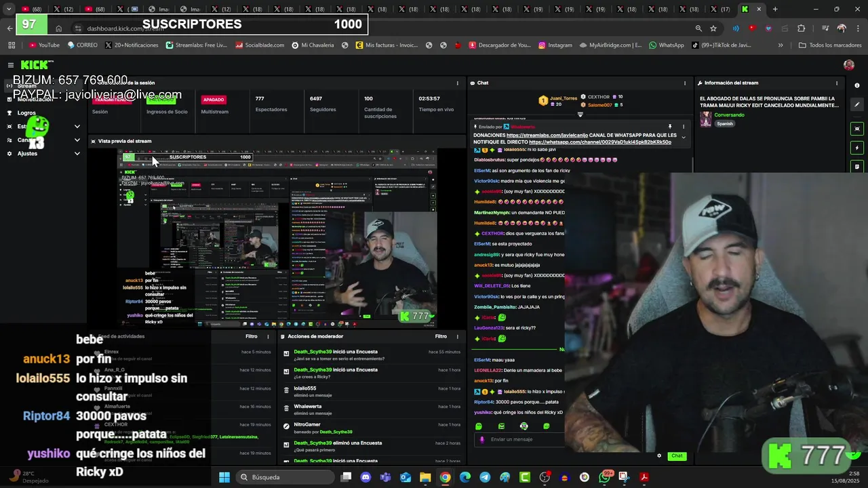868x488 pixels.
Task: Click the green note sidebar icon
Action: point(857,167)
